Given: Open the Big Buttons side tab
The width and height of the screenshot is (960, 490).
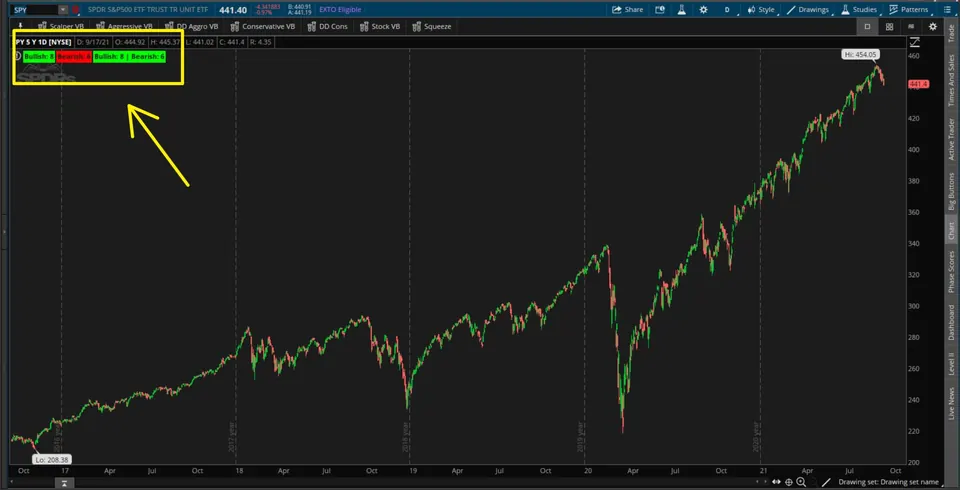Looking at the screenshot, I should coord(951,191).
